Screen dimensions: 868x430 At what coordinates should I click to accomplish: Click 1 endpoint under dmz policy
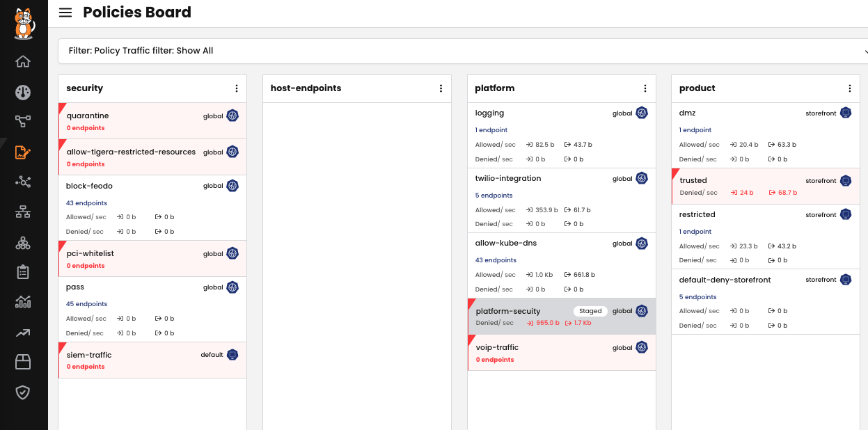tap(695, 130)
